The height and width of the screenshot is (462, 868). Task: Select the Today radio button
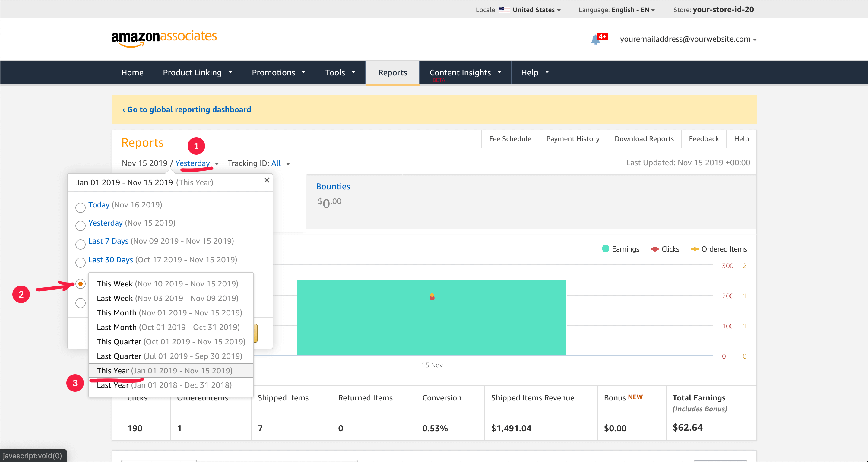click(80, 207)
